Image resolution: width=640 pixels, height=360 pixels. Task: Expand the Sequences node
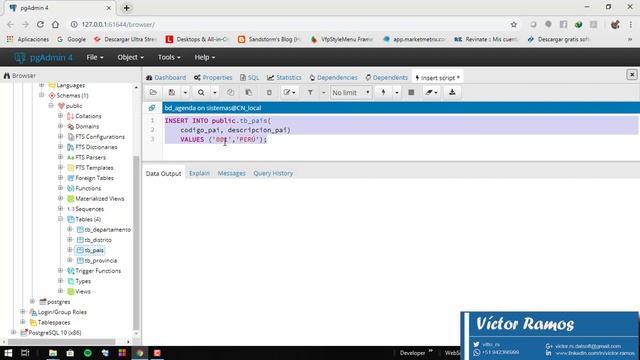pyautogui.click(x=60, y=209)
